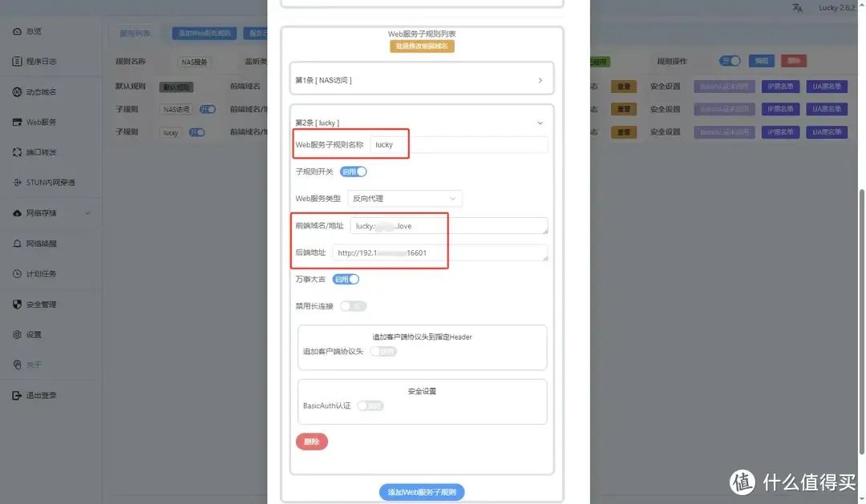866x504 pixels.
Task: Expand the 第1条 [NAS访问] rule
Action: click(x=421, y=78)
